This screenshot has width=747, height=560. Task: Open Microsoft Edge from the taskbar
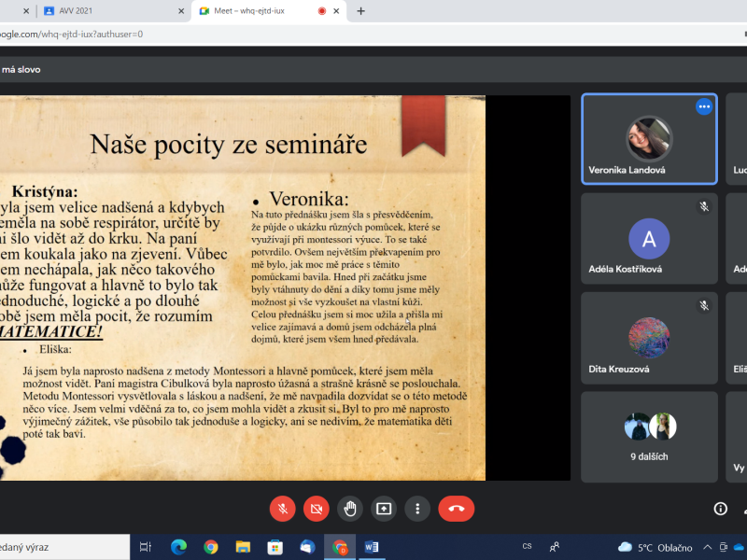coord(178,547)
